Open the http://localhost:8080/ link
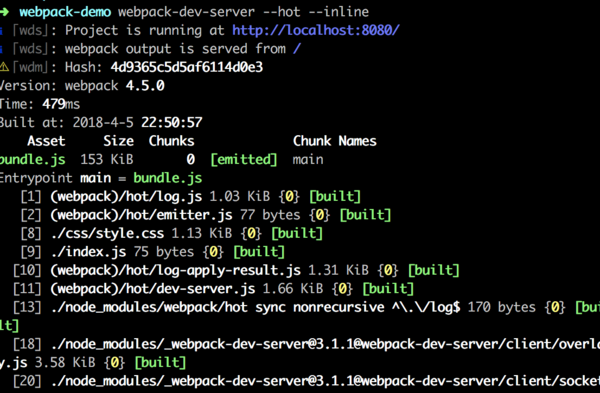The width and height of the screenshot is (600, 393). 316,31
